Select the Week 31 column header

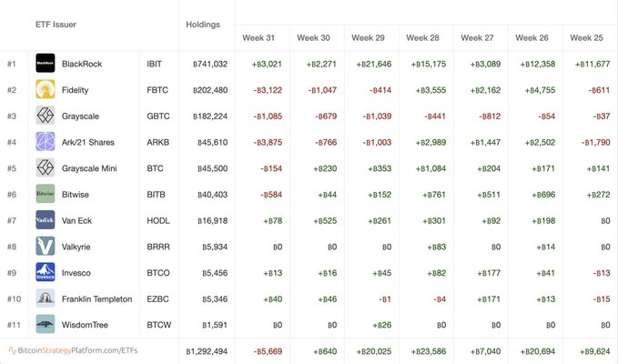point(260,37)
